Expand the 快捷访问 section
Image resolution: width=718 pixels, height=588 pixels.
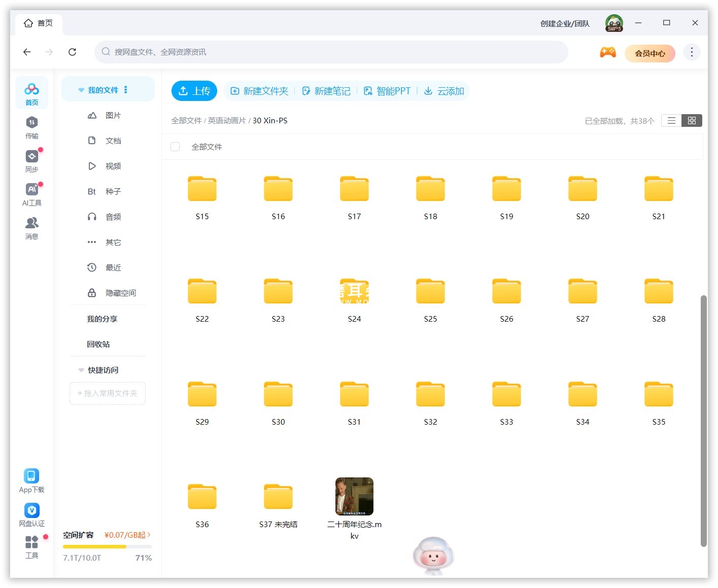pos(82,370)
